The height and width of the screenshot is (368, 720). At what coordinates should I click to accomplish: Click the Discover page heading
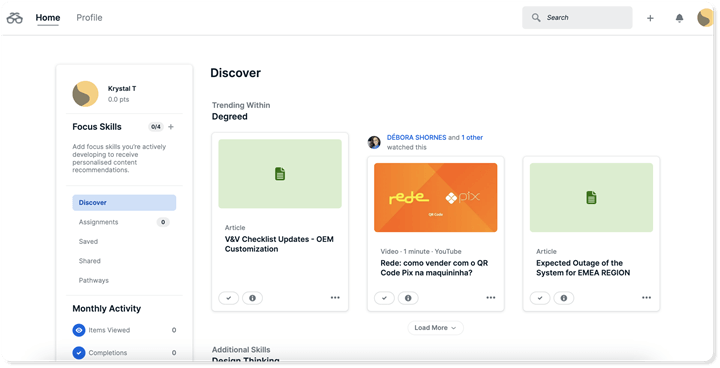(236, 73)
